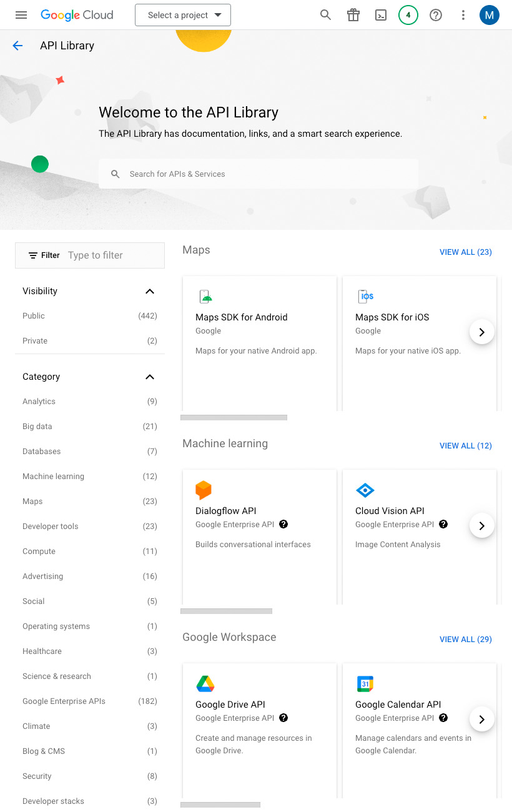Click the help badge on Google Drive API card

coord(283,718)
